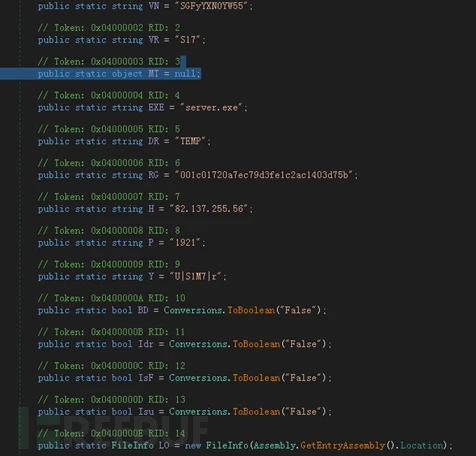Click the VN string value "SGFyYXN0YW55"
The height and width of the screenshot is (456, 476).
[x=212, y=6]
